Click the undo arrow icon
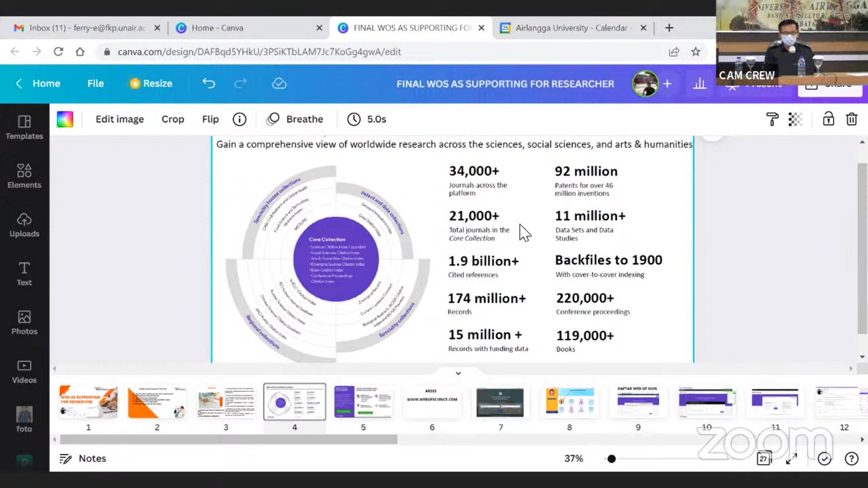This screenshot has height=488, width=868. [x=209, y=84]
